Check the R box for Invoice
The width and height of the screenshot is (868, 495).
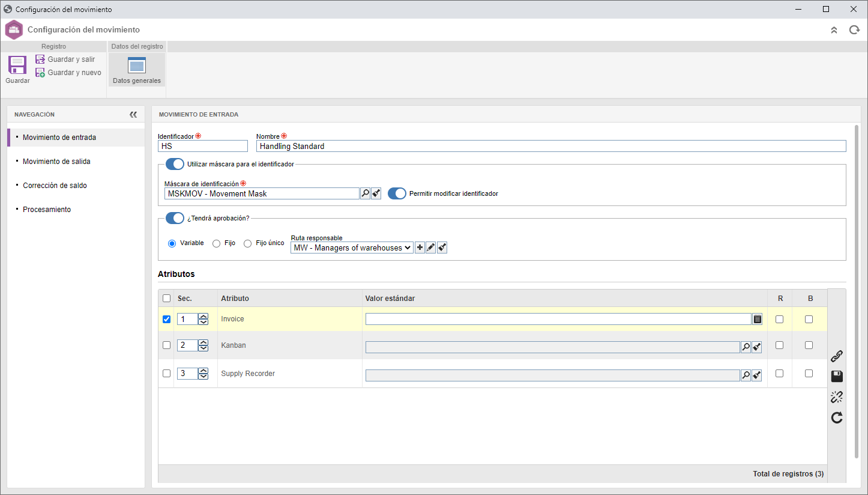[x=779, y=320]
